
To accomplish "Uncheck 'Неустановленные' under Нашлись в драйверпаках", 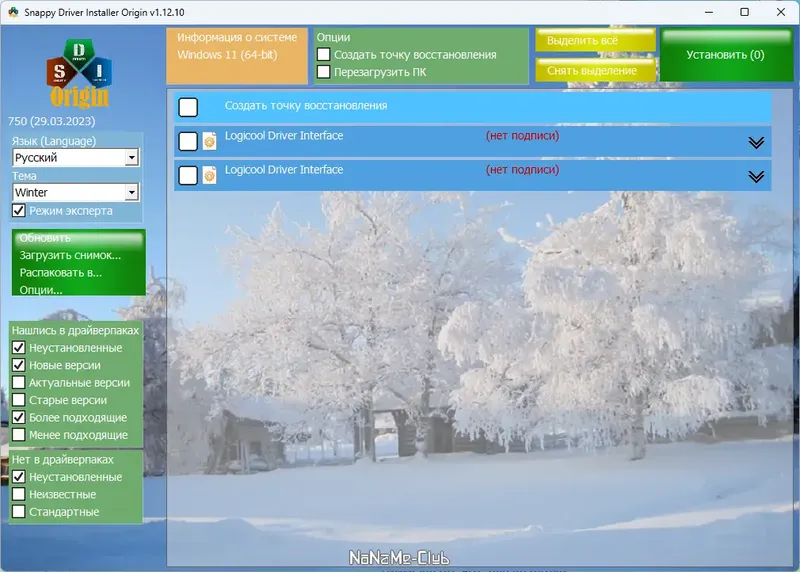I will tap(19, 347).
